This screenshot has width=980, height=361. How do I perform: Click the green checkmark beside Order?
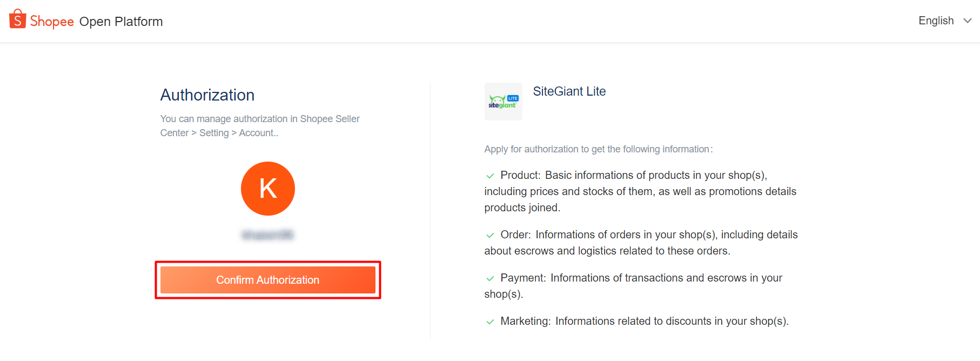pyautogui.click(x=489, y=235)
